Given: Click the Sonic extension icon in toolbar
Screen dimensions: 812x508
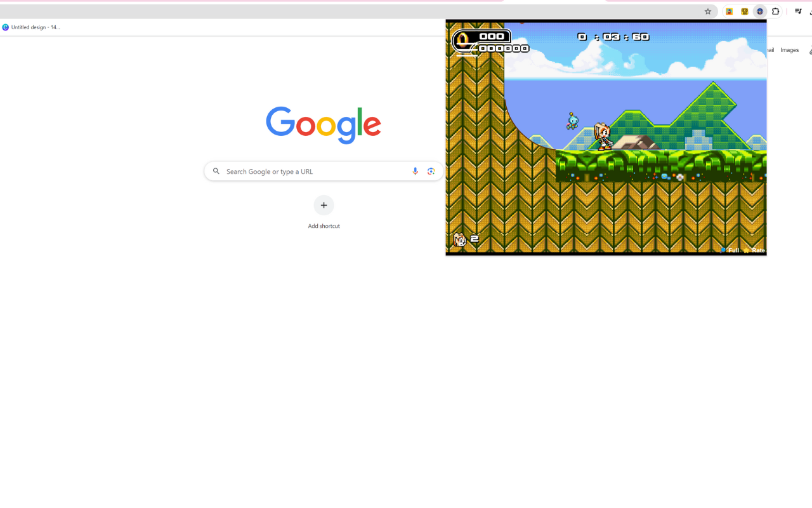Looking at the screenshot, I should [760, 11].
